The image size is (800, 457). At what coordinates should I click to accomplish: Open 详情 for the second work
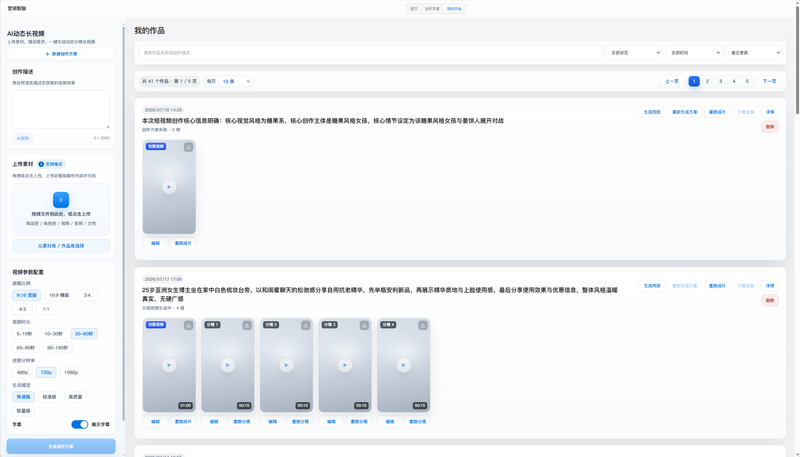tap(770, 286)
